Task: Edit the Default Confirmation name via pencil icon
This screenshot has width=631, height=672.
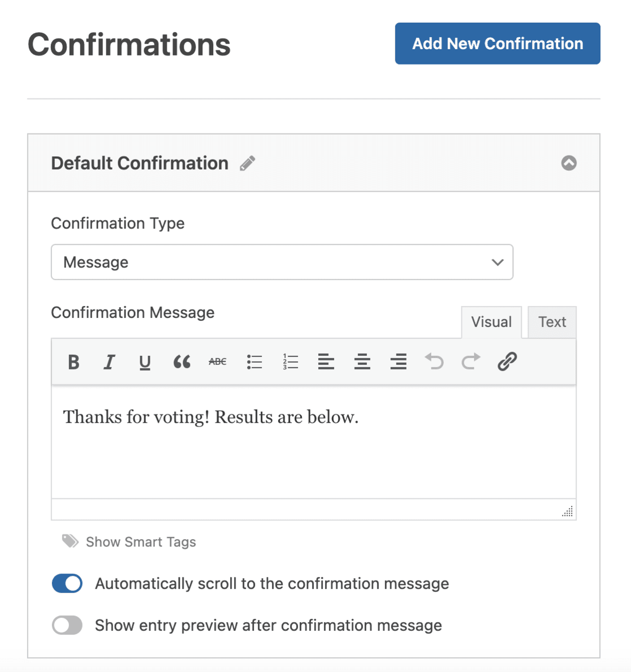Action: [247, 163]
